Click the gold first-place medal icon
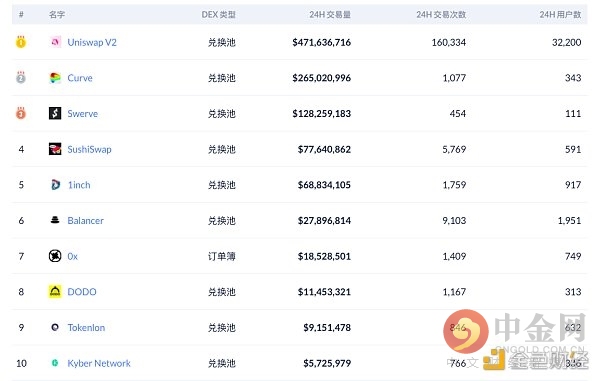 pos(21,41)
